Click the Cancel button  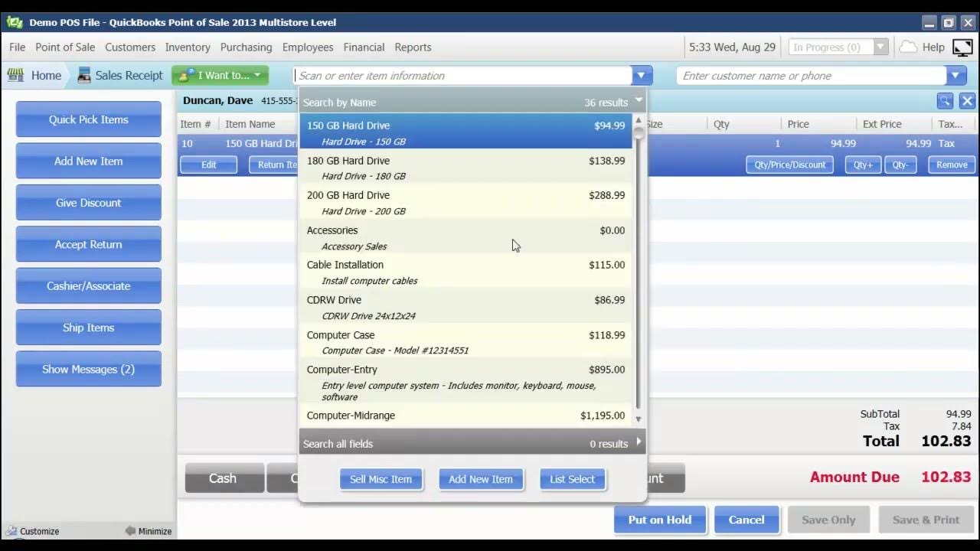coord(746,520)
